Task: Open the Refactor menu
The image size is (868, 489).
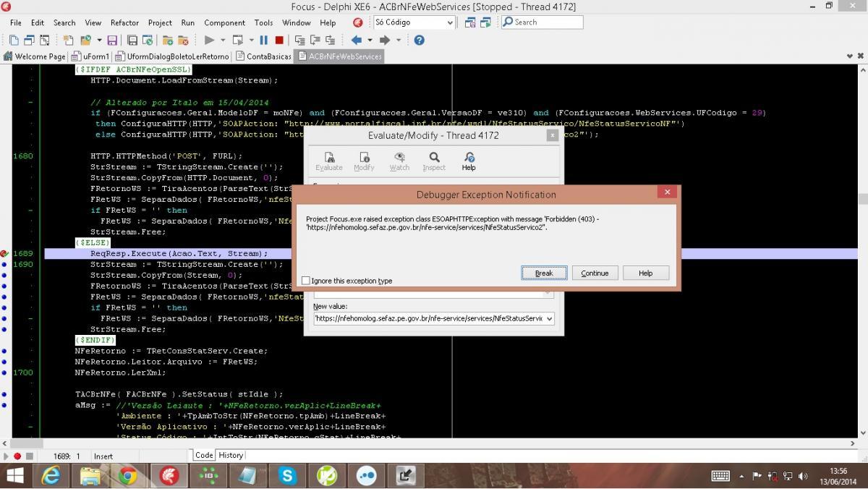Action: 124,22
